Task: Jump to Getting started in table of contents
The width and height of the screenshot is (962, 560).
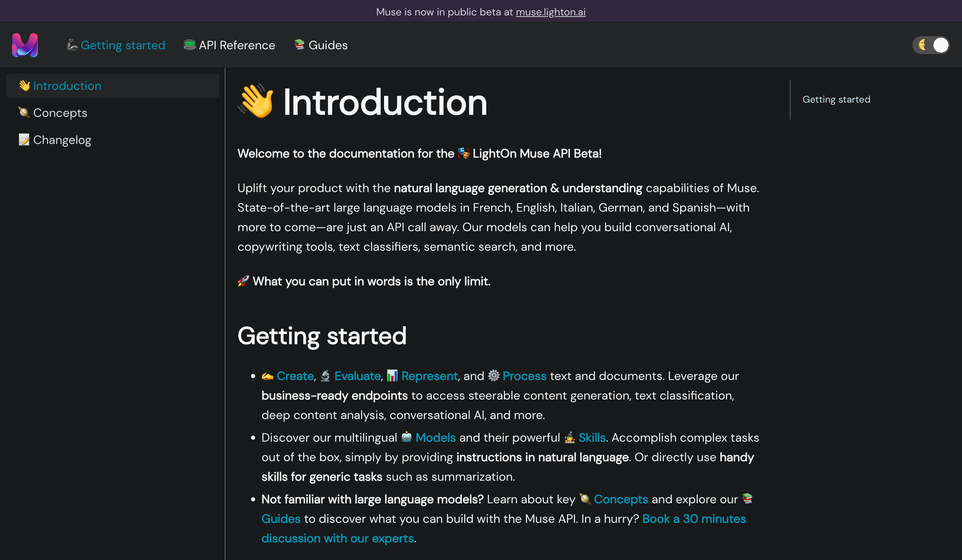Action: pos(836,100)
